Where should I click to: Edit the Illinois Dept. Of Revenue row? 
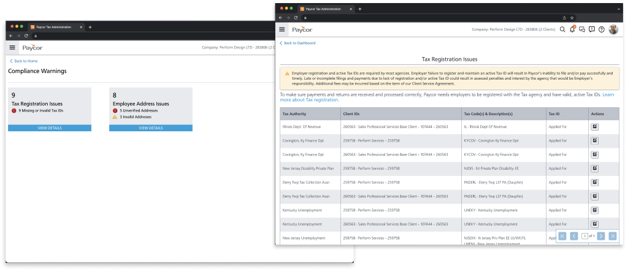(x=594, y=127)
